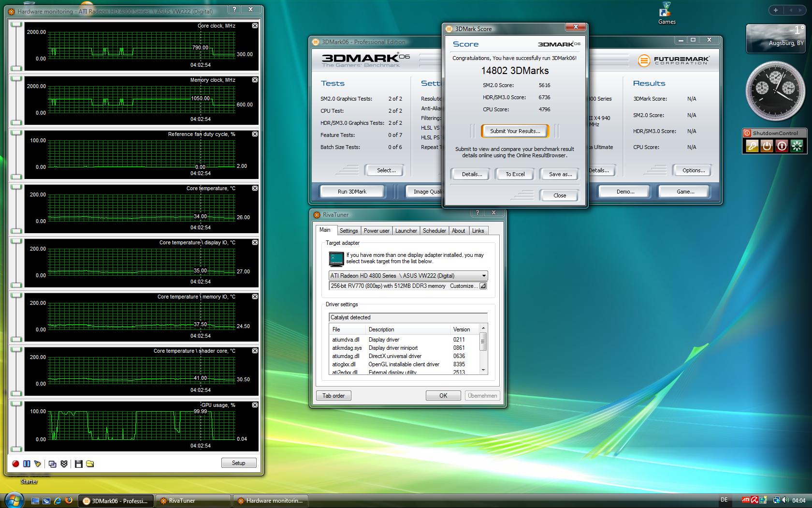Close the Core clock graph
812x508 pixels.
[255, 26]
